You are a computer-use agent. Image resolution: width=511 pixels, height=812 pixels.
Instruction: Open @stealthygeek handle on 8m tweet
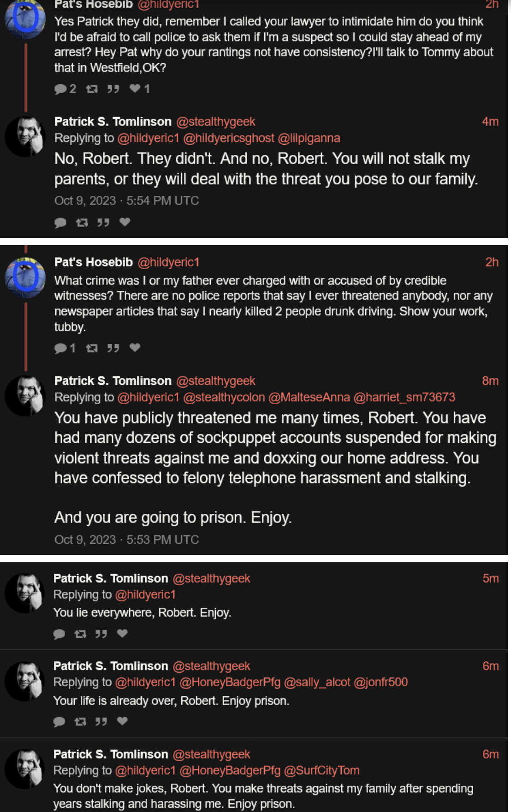215,381
